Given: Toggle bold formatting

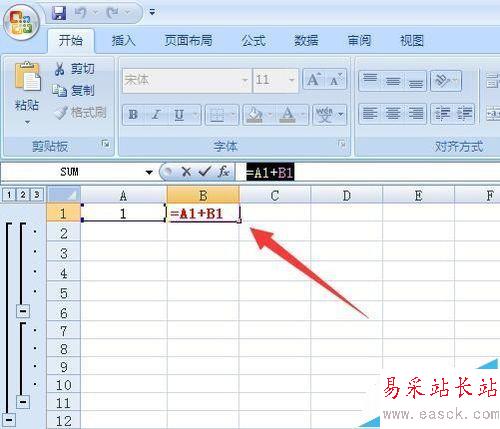Looking at the screenshot, I should pos(133,115).
